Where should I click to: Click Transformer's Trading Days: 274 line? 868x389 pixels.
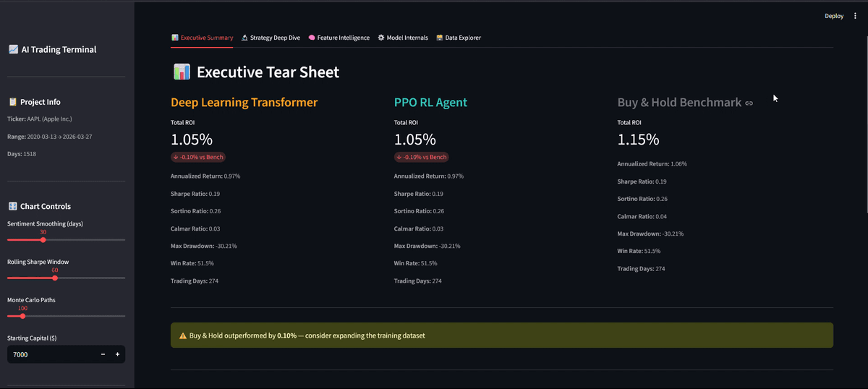[195, 281]
